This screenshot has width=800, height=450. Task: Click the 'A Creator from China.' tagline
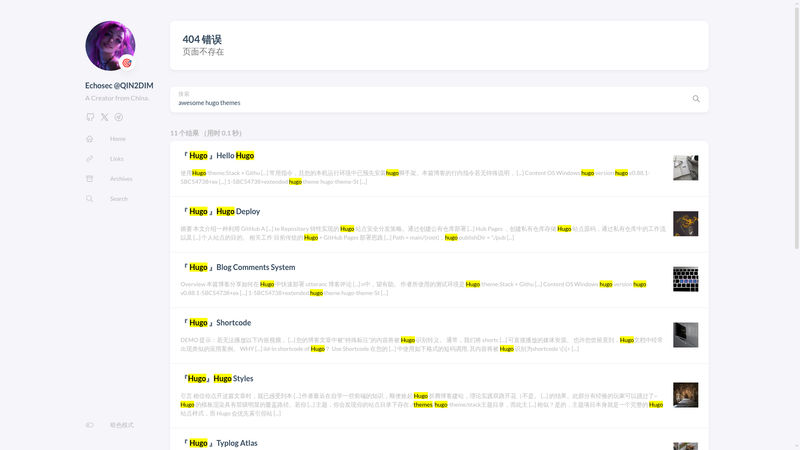(117, 98)
